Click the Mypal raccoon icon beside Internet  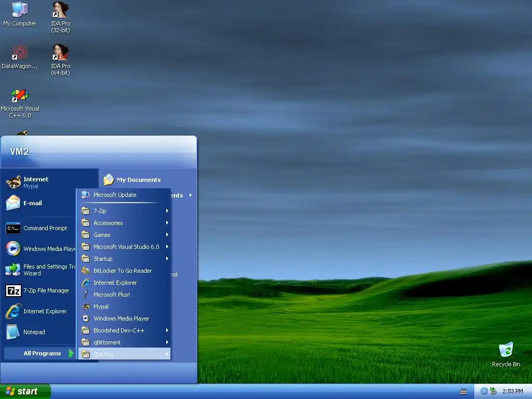click(13, 182)
